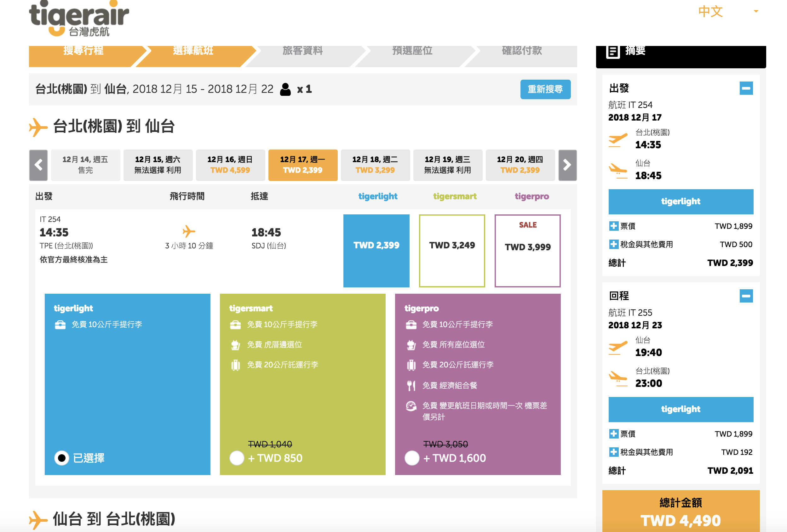Click the plane icon beside 台北(桃園) 到 仙台

pyautogui.click(x=38, y=127)
